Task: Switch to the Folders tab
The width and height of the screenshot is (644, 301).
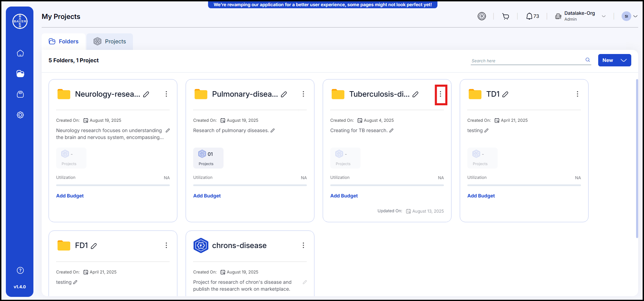Action: pyautogui.click(x=64, y=42)
